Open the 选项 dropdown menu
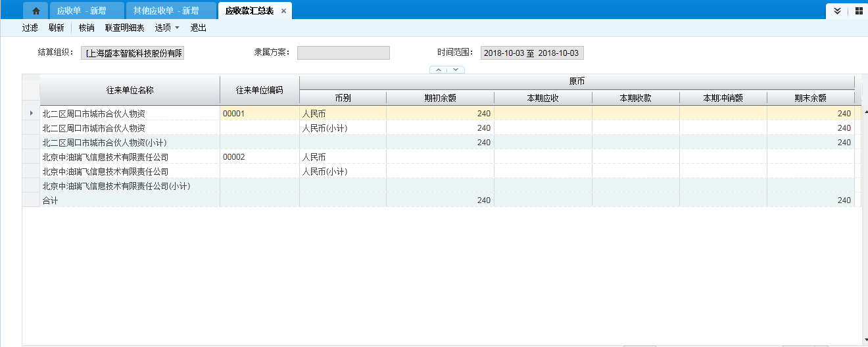 [167, 28]
